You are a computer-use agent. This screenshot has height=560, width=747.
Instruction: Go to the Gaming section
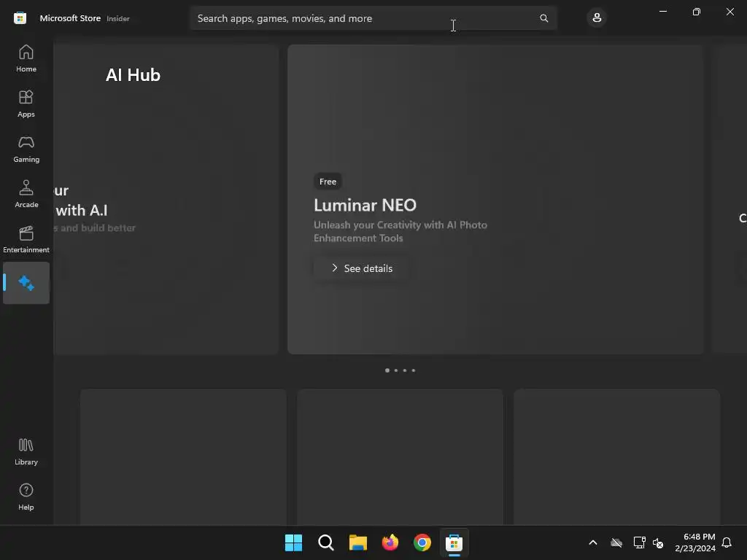[x=26, y=149]
